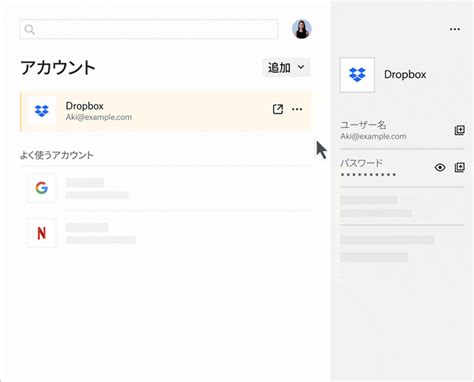474x382 pixels.
Task: Focus the account search field
Action: [149, 29]
